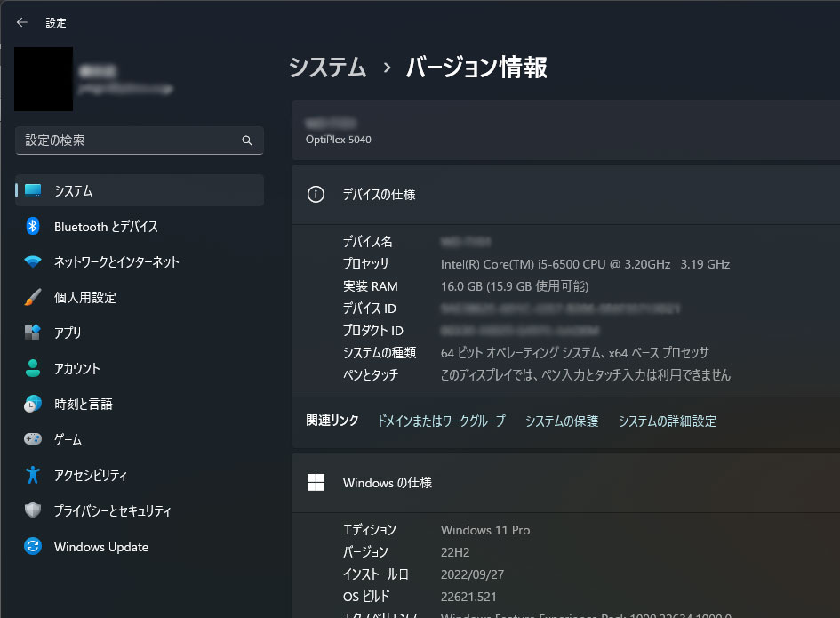Open Bluetooth とデバイス settings
840x618 pixels.
(x=140, y=226)
